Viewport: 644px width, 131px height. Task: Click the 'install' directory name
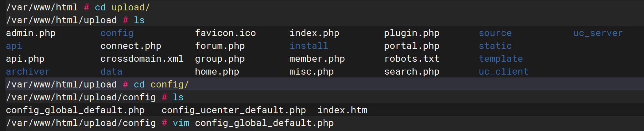pyautogui.click(x=309, y=46)
